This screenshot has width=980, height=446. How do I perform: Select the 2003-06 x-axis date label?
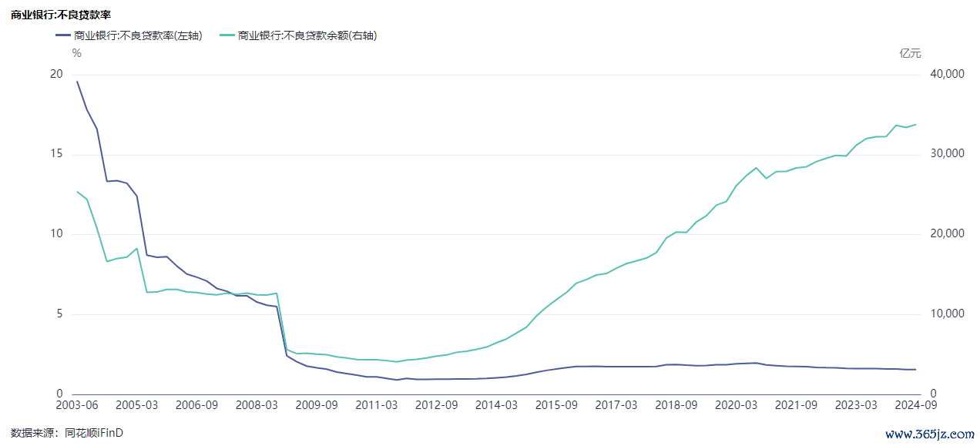pyautogui.click(x=77, y=405)
